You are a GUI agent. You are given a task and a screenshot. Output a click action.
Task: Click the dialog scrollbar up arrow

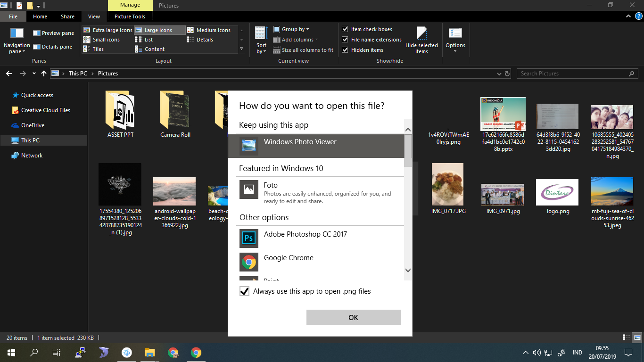[408, 130]
